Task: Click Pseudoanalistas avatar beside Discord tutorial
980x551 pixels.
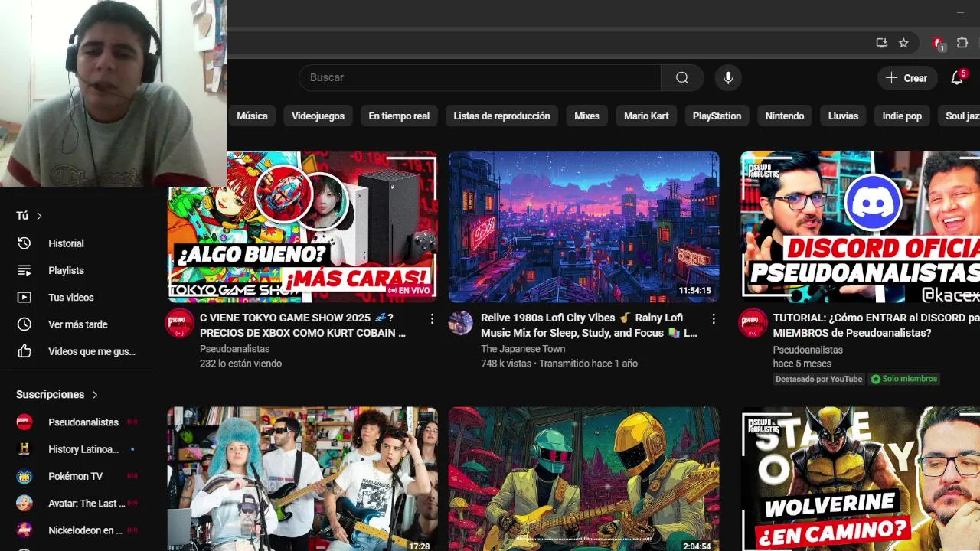Action: (753, 324)
